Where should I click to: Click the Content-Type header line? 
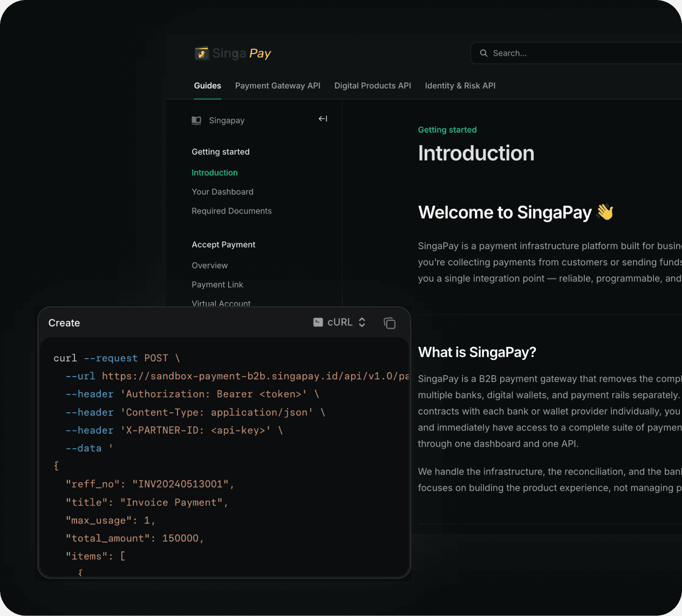[195, 412]
